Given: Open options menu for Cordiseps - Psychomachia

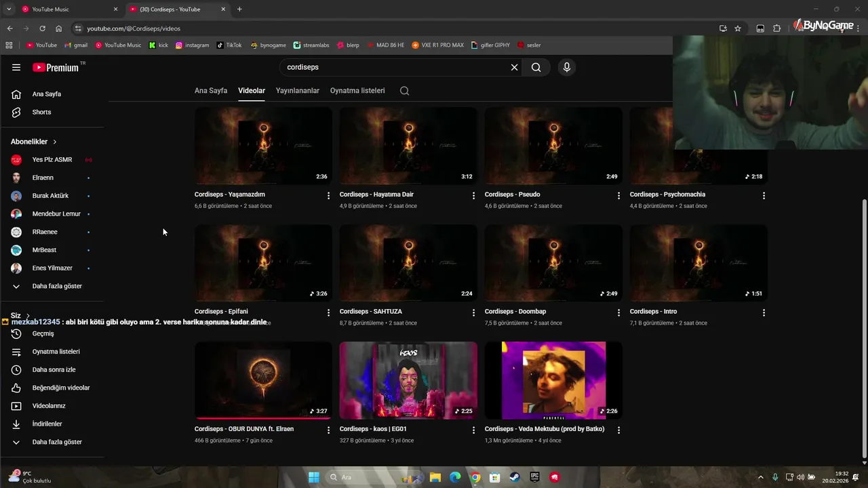Looking at the screenshot, I should pos(764,195).
